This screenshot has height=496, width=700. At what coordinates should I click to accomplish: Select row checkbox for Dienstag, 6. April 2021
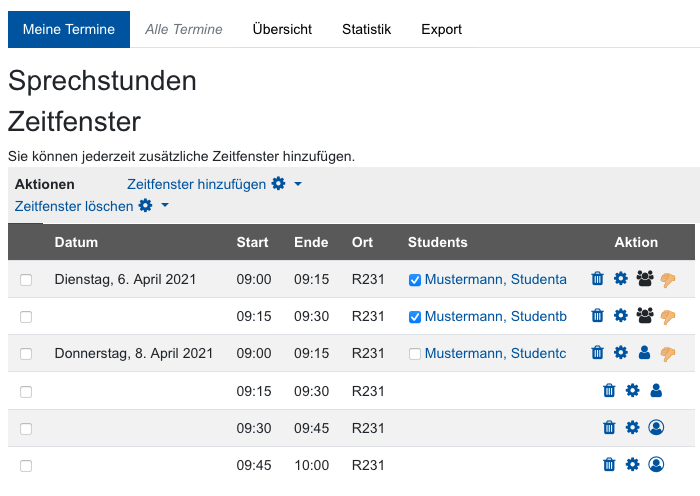[x=26, y=280]
